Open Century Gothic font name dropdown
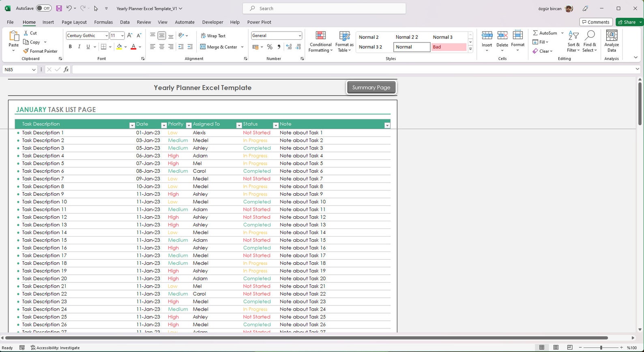644x352 pixels. (107, 36)
